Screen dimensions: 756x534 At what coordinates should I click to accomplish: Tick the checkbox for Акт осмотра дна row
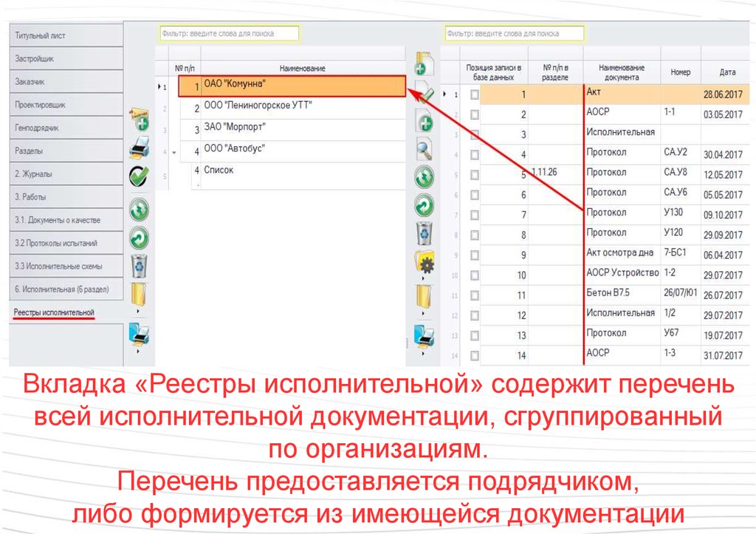[x=475, y=255]
